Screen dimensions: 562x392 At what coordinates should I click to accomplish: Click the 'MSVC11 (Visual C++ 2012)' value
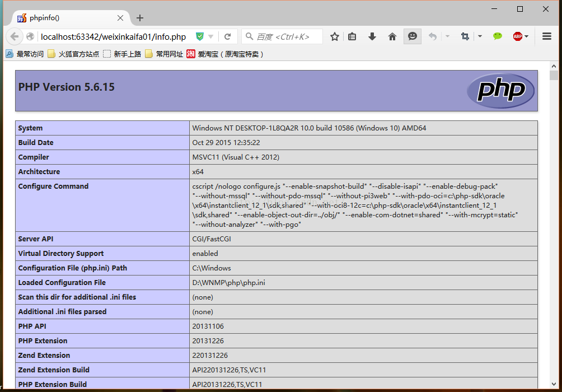pos(236,157)
